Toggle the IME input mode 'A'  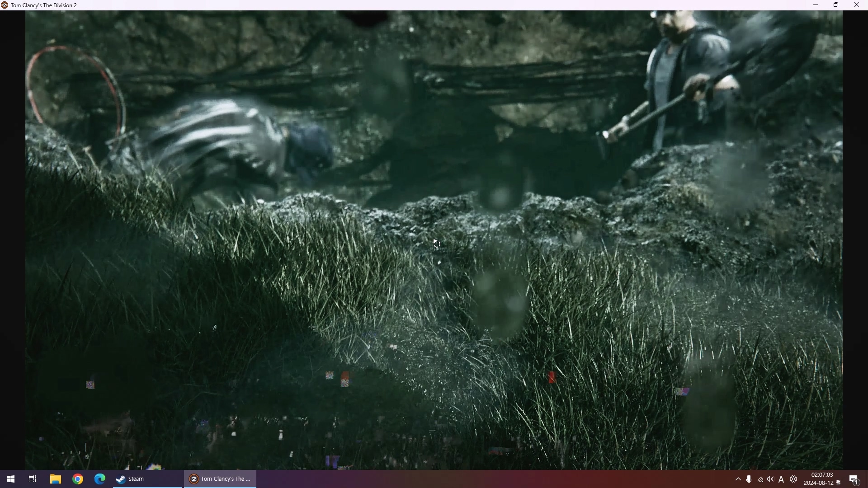point(781,479)
